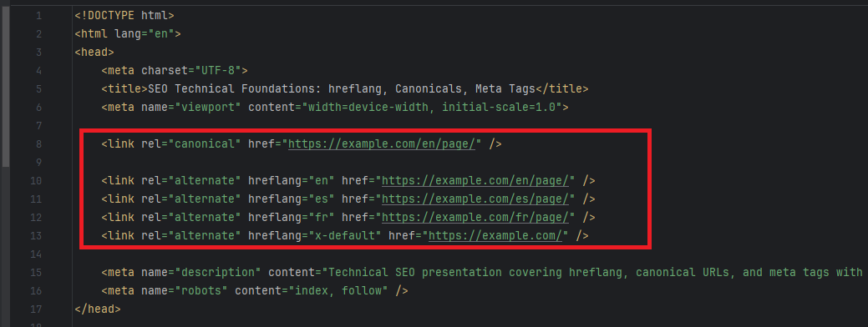Screen dimensions: 868x327
Task: Click the lang="en" attribute in html tag
Action: (145, 34)
